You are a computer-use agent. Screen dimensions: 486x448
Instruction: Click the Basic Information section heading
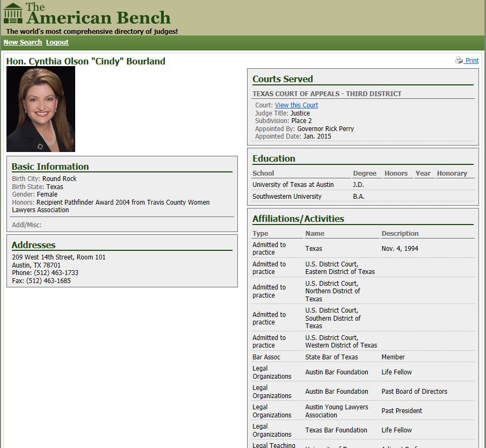50,167
